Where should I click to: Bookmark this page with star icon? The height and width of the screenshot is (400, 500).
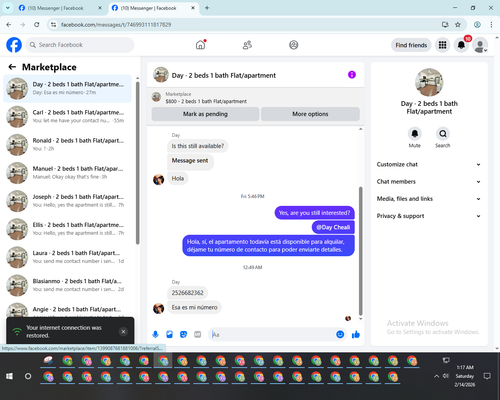coord(458,25)
